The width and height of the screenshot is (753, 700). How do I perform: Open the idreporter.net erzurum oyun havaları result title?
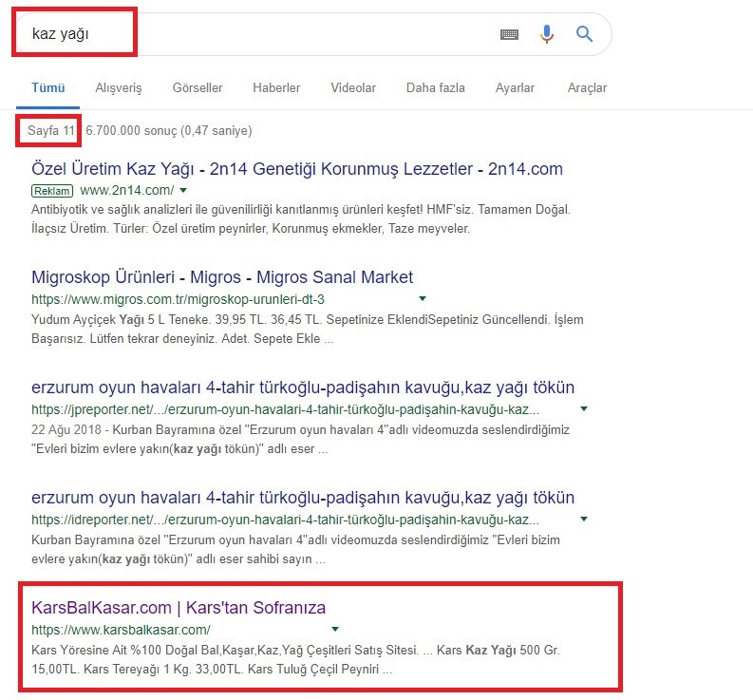point(303,498)
